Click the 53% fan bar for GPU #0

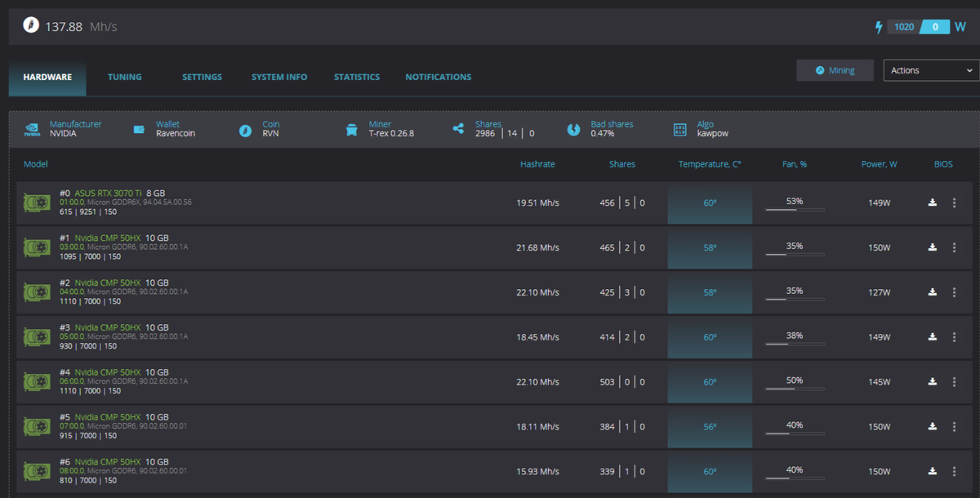tap(795, 210)
